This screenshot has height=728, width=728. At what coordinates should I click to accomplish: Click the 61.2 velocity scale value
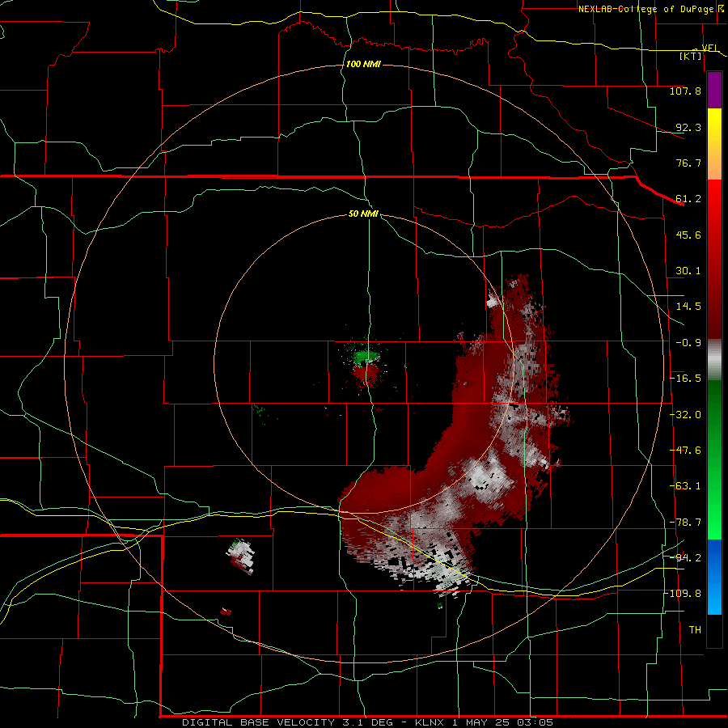[688, 199]
